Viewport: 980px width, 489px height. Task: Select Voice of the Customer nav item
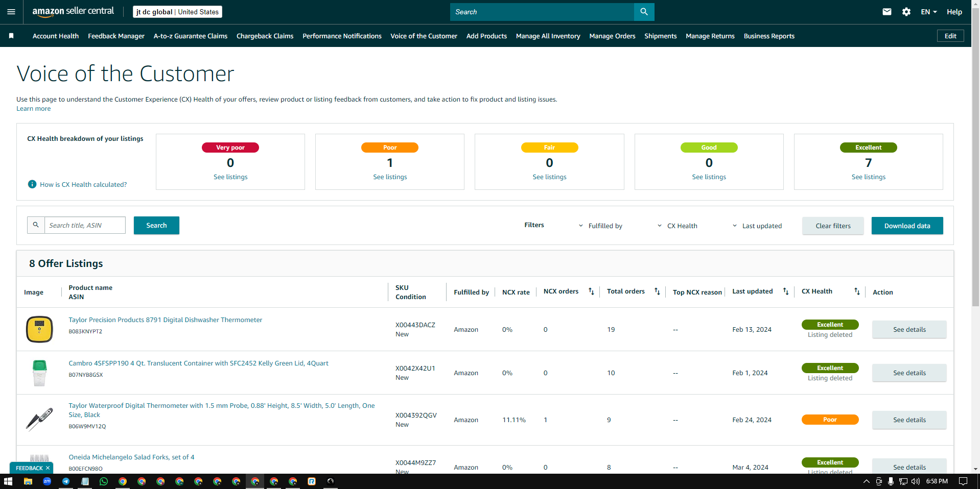[x=424, y=36]
